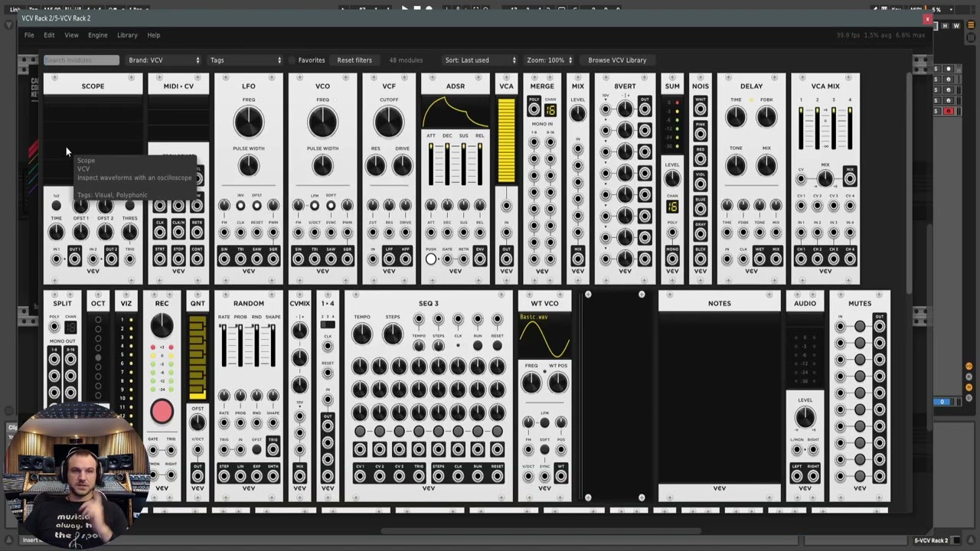
Task: Open the Library menu
Action: [127, 35]
